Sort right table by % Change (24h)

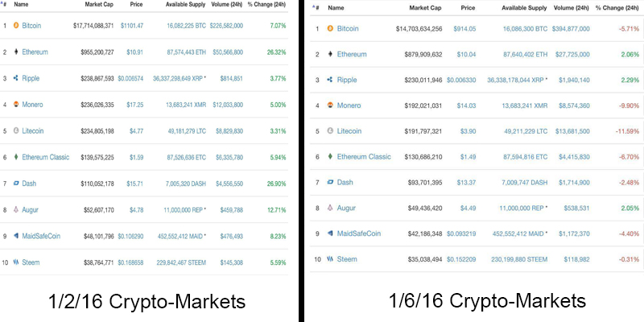click(617, 8)
